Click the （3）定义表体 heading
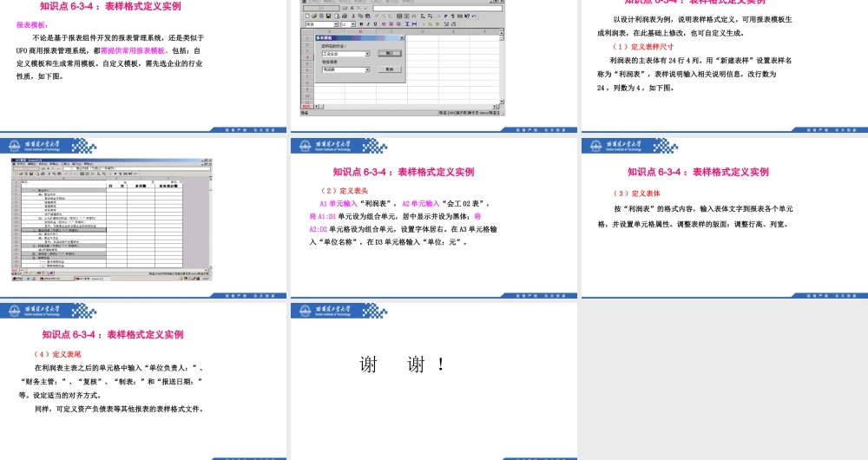The width and height of the screenshot is (868, 460). click(636, 194)
